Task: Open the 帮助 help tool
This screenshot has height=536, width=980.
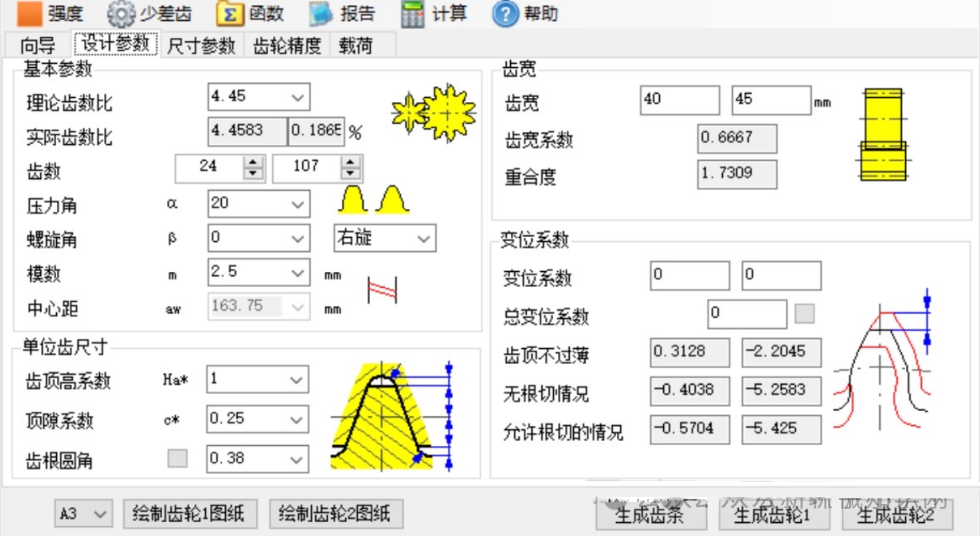Action: (x=525, y=13)
